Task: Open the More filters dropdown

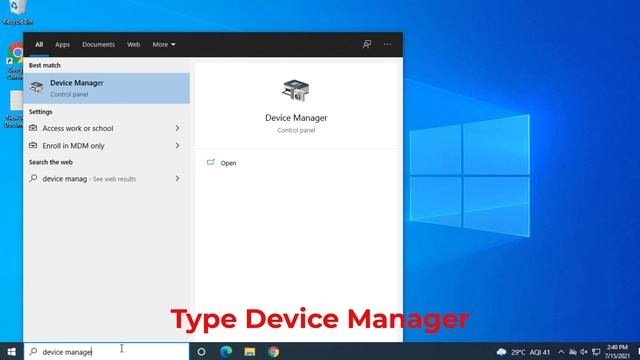Action: [164, 44]
